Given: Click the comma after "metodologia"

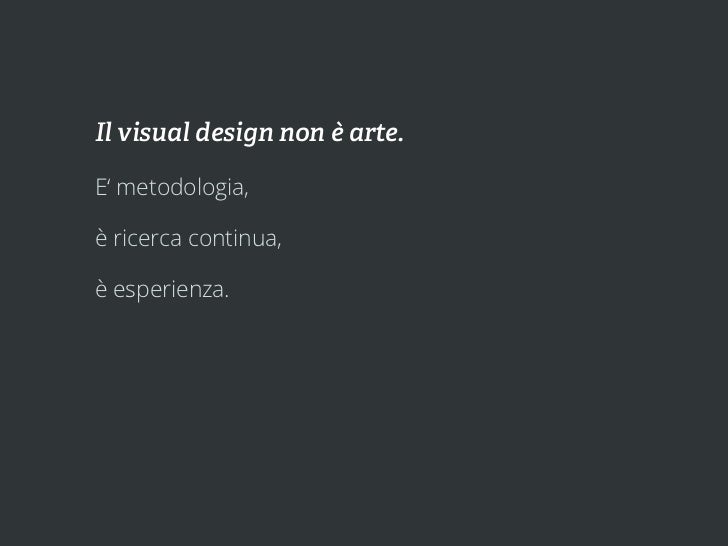Looking at the screenshot, I should click(246, 195).
